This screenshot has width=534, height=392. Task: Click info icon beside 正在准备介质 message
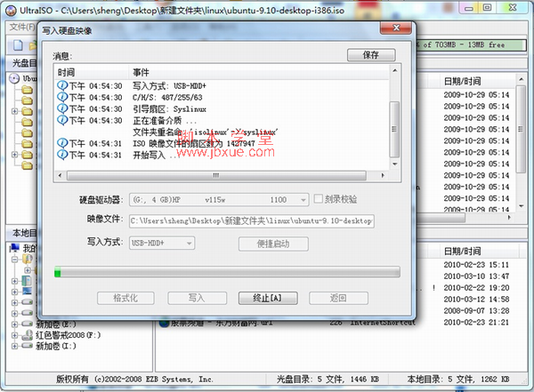coord(62,120)
